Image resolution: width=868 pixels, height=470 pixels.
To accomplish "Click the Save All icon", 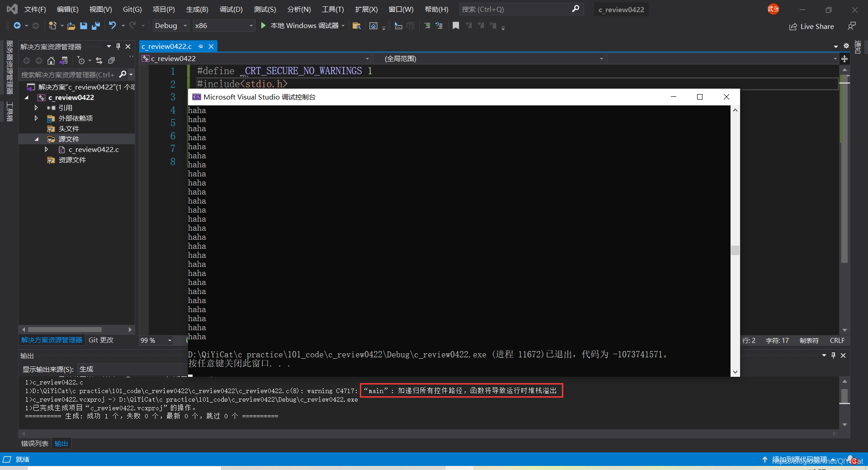I will coord(96,26).
